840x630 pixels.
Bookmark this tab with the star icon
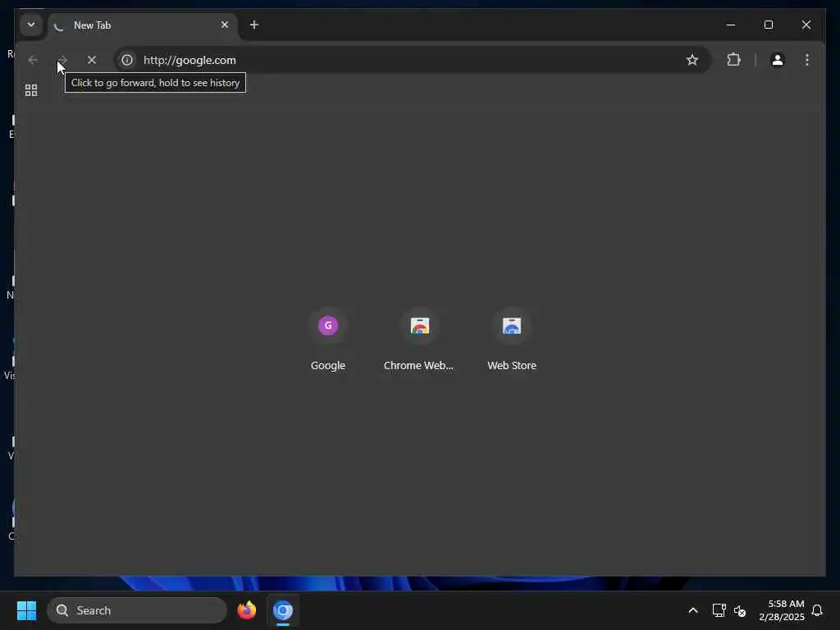[x=692, y=60]
